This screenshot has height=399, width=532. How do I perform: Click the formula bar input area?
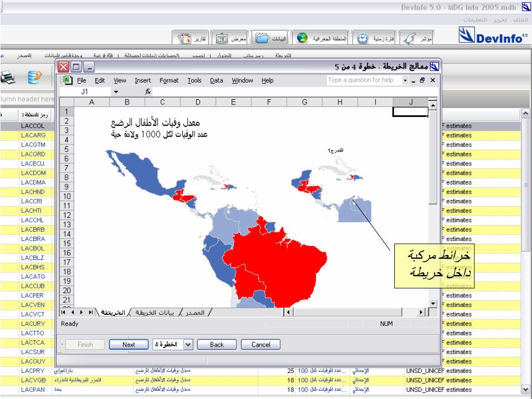295,91
